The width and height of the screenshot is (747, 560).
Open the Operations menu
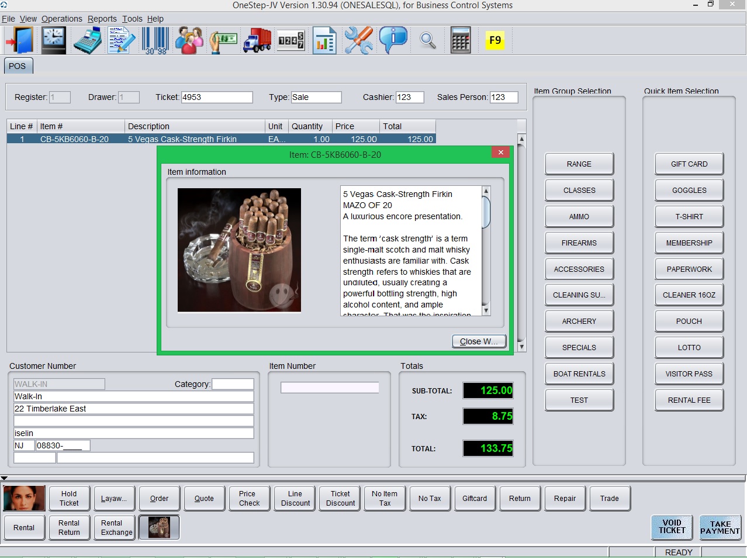click(61, 19)
